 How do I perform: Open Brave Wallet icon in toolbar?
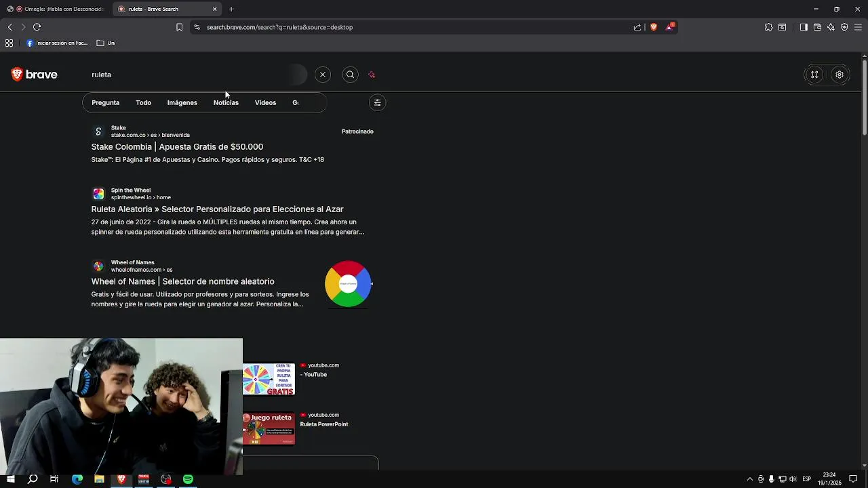click(x=817, y=27)
